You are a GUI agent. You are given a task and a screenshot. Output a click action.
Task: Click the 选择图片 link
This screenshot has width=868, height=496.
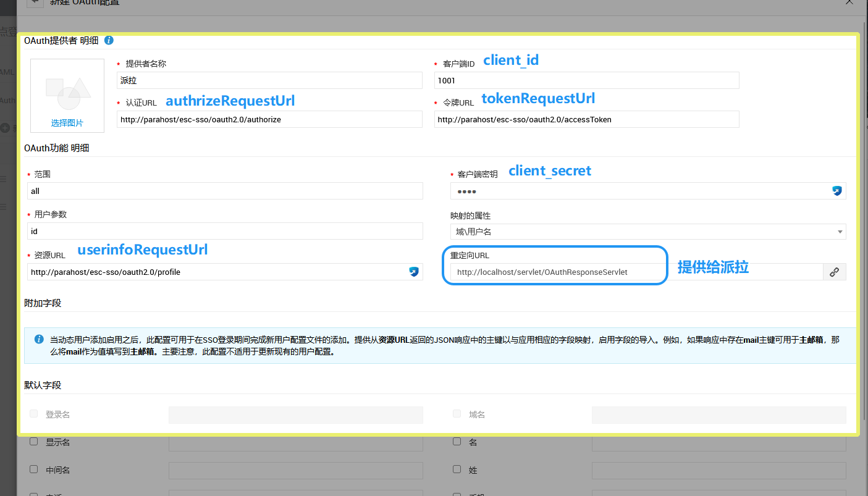pos(67,123)
